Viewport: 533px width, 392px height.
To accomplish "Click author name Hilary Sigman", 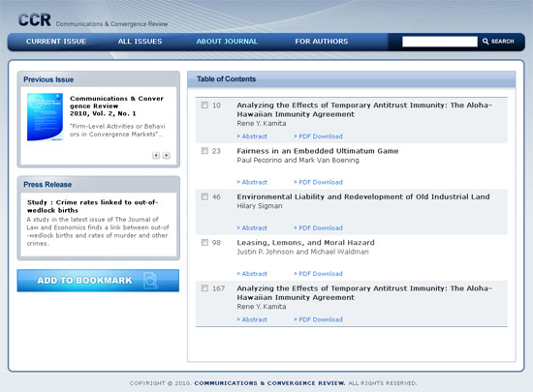I will point(260,206).
